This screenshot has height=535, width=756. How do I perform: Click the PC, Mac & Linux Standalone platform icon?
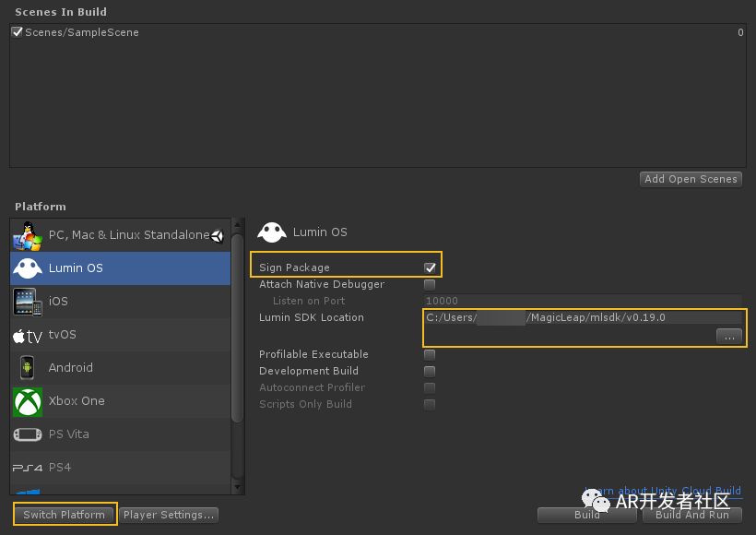pos(28,235)
